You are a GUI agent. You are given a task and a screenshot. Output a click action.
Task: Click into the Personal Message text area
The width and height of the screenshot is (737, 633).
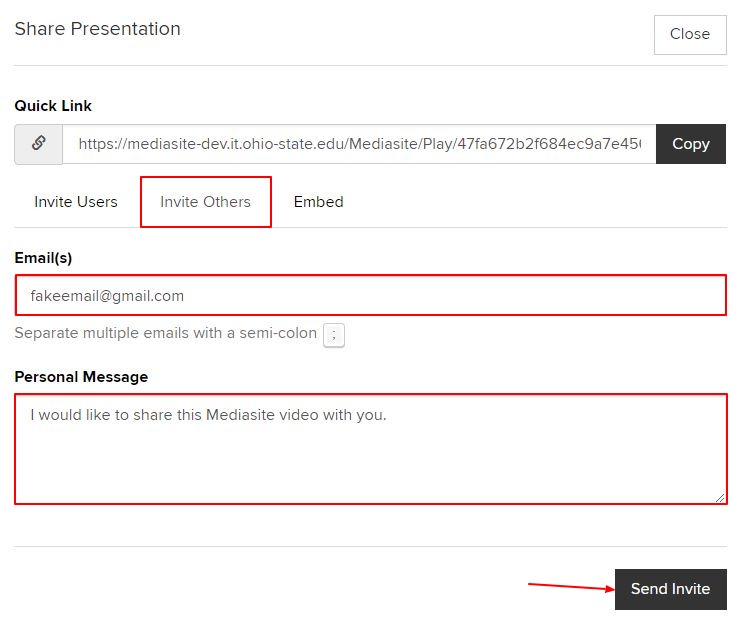click(371, 449)
